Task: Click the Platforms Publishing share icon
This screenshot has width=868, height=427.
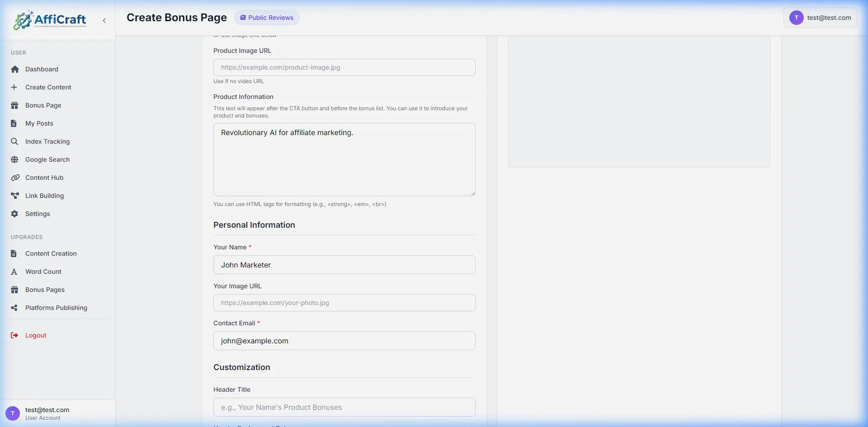Action: tap(15, 307)
